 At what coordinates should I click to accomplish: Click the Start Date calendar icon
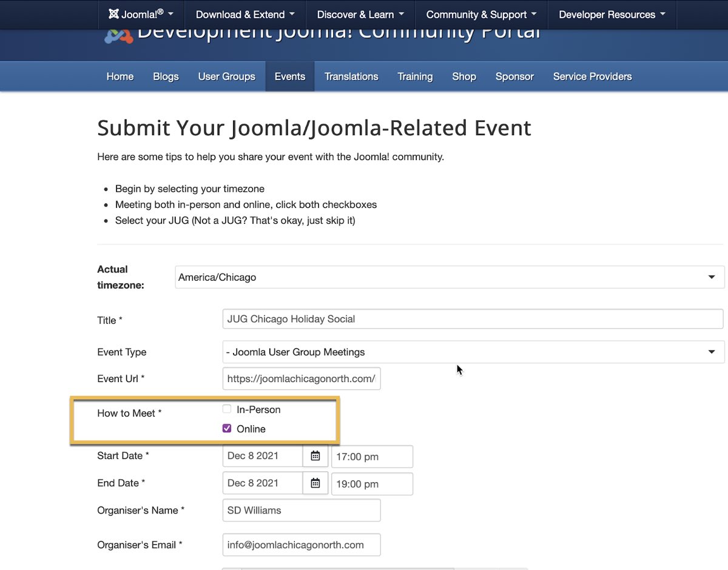[x=315, y=456]
